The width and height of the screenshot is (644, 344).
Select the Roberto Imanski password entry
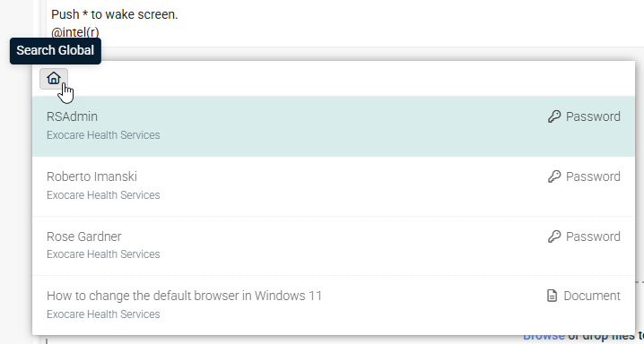click(334, 186)
